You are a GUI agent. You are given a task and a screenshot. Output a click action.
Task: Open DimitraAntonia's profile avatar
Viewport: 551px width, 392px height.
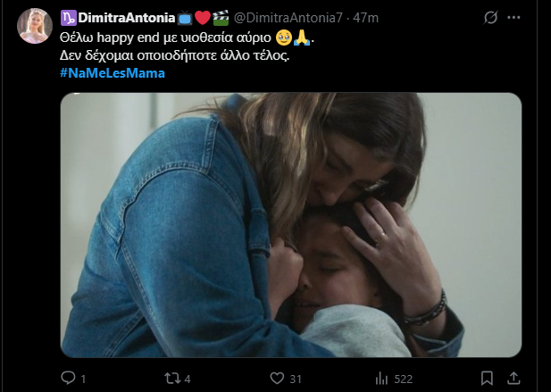tap(33, 26)
